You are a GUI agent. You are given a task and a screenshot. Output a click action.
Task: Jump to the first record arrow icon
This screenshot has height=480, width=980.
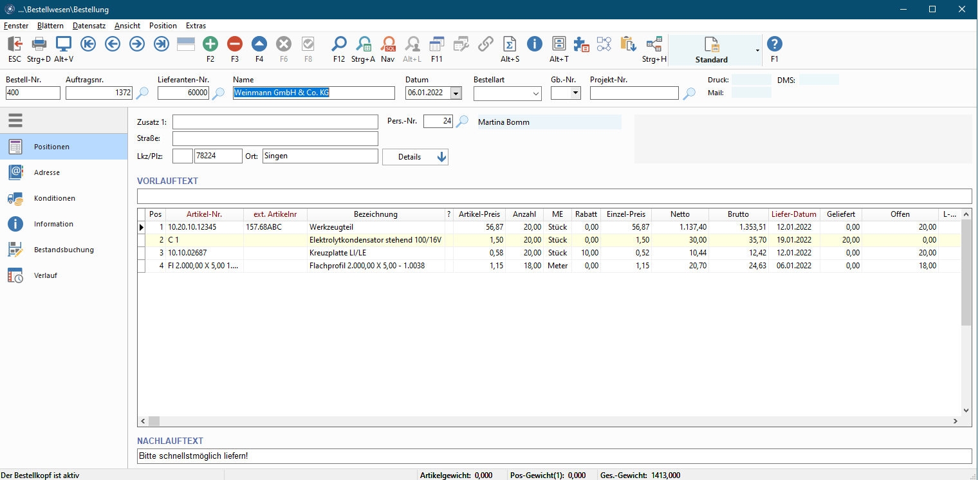(x=88, y=44)
